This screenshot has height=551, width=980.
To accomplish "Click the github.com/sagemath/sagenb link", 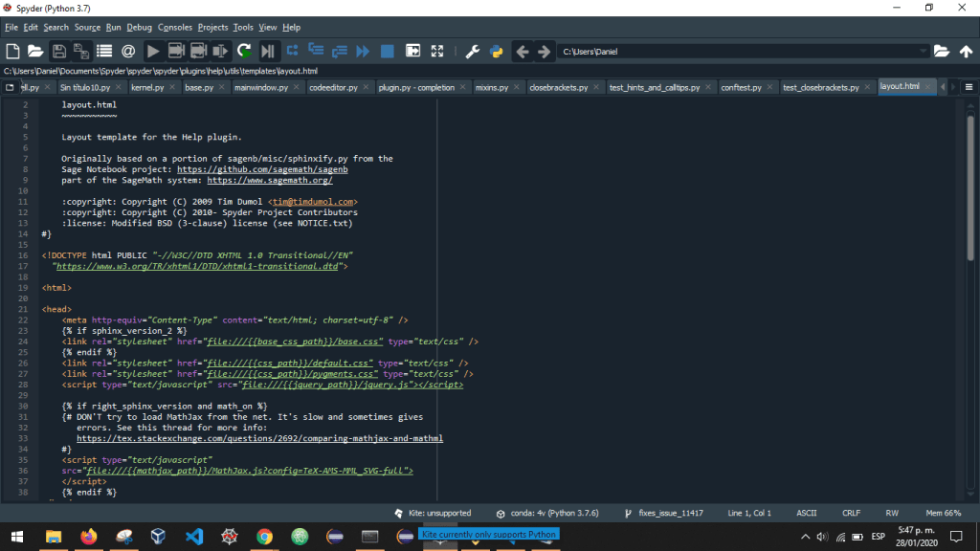I will tap(261, 169).
